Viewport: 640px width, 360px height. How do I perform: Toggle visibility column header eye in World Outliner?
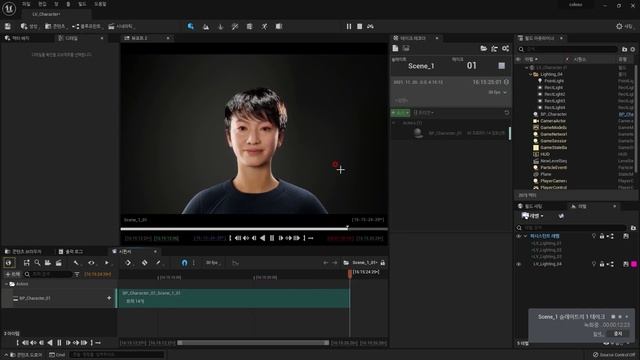pos(518,60)
